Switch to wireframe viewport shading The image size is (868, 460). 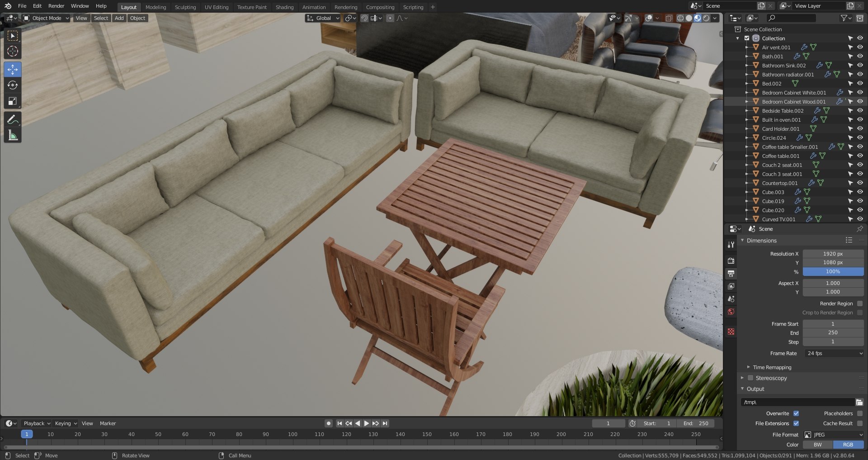680,18
